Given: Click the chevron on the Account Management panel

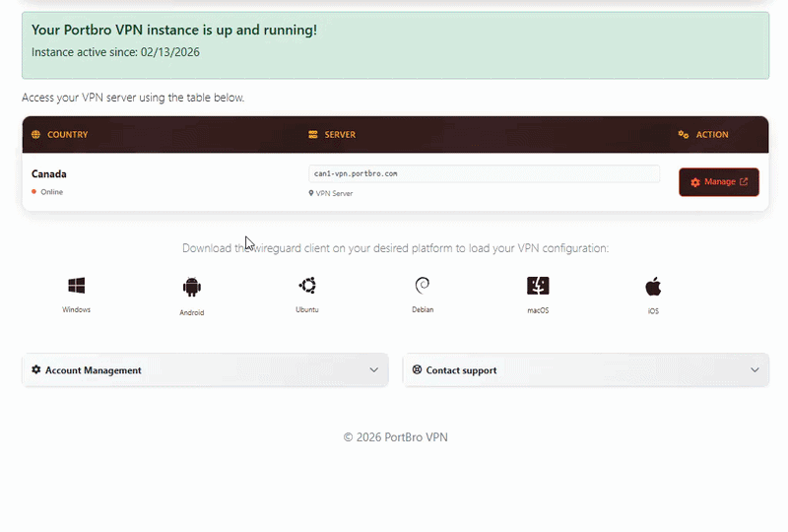Looking at the screenshot, I should [374, 370].
